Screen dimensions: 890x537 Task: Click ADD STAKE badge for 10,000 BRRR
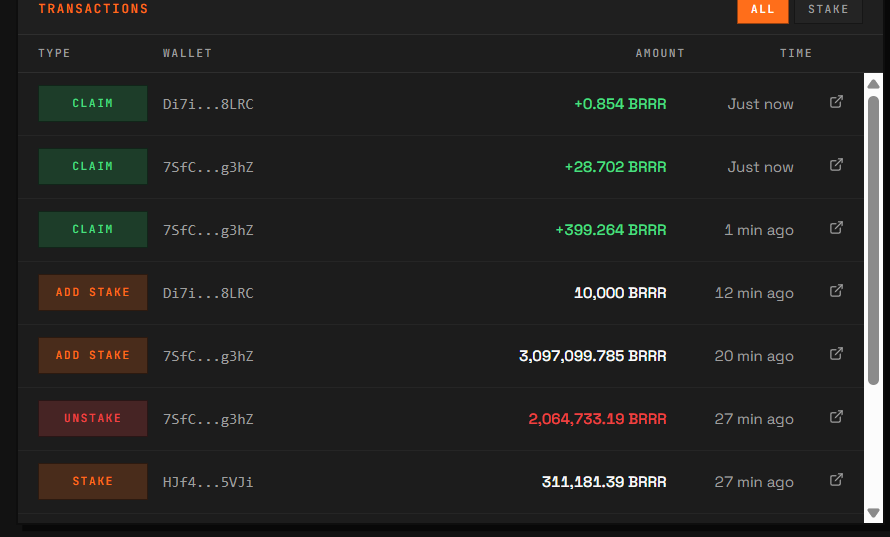click(x=93, y=292)
